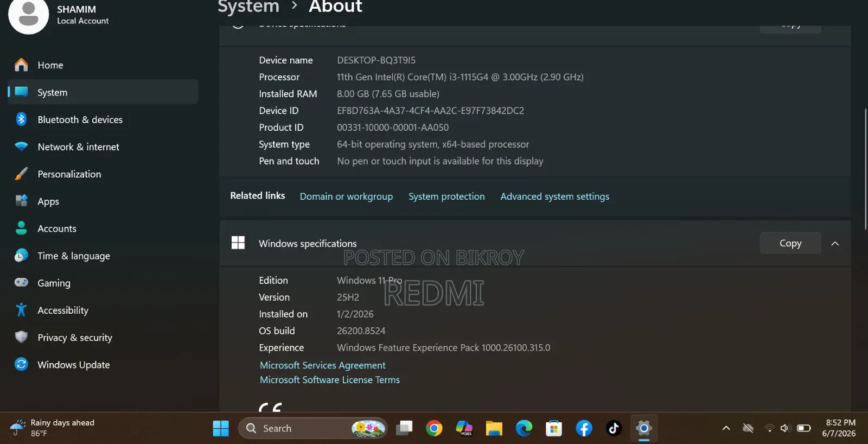Click the Apps grid icon

point(21,201)
